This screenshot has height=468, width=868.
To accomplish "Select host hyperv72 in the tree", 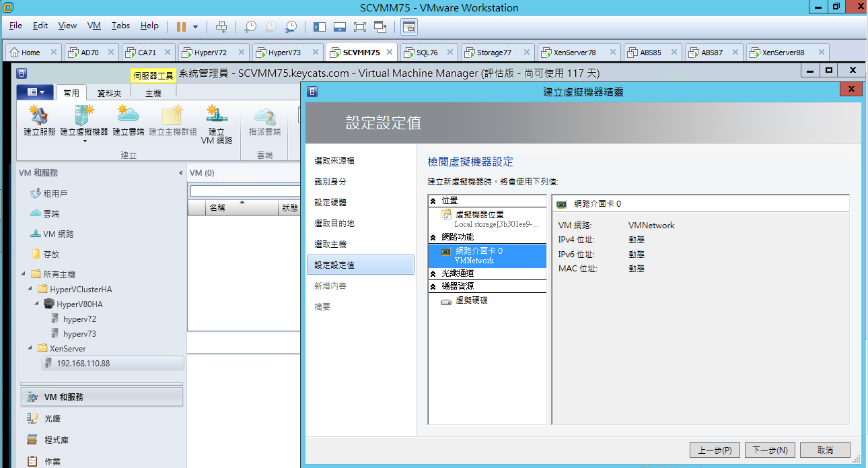I will click(x=79, y=319).
